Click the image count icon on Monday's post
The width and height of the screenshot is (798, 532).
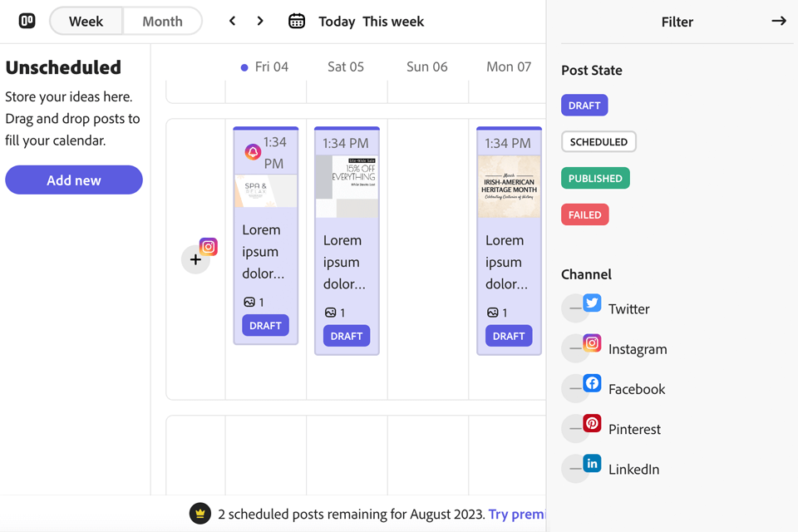pyautogui.click(x=493, y=313)
